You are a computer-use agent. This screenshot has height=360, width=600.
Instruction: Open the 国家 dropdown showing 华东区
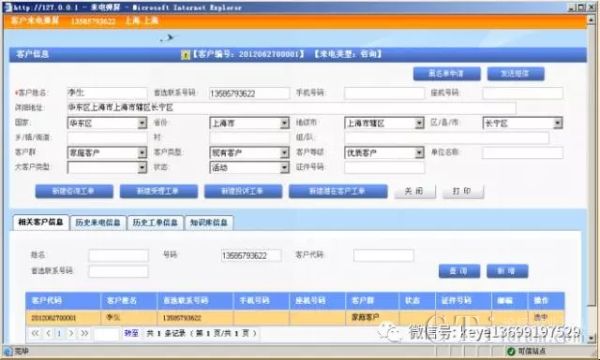[107, 123]
